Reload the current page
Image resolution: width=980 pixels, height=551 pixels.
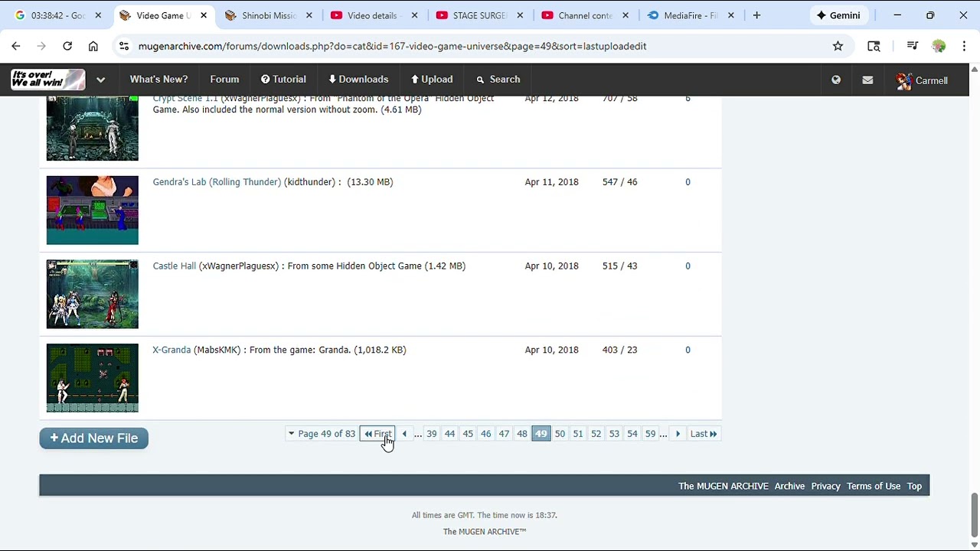[67, 46]
